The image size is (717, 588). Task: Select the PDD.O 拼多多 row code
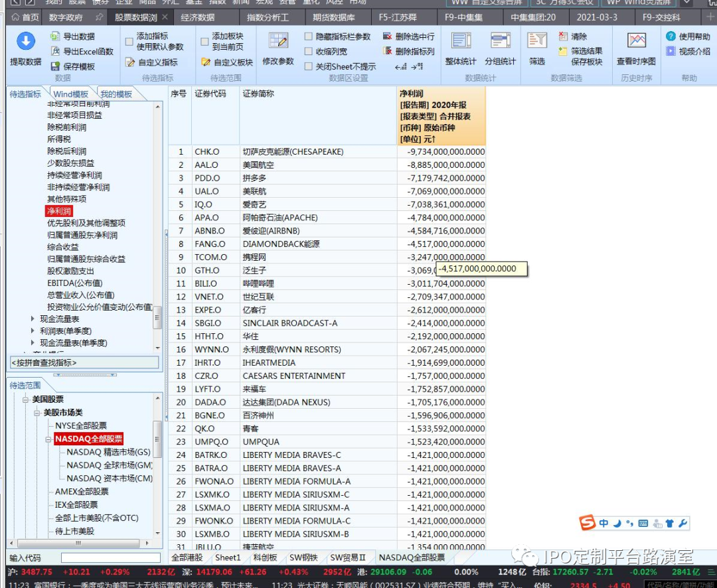207,178
